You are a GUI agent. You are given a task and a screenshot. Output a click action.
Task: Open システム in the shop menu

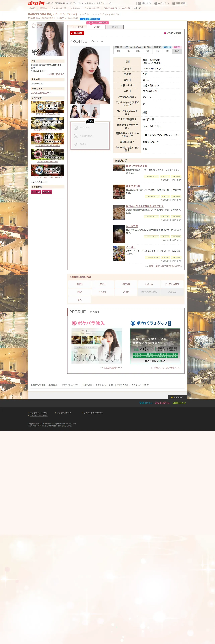(x=149, y=284)
